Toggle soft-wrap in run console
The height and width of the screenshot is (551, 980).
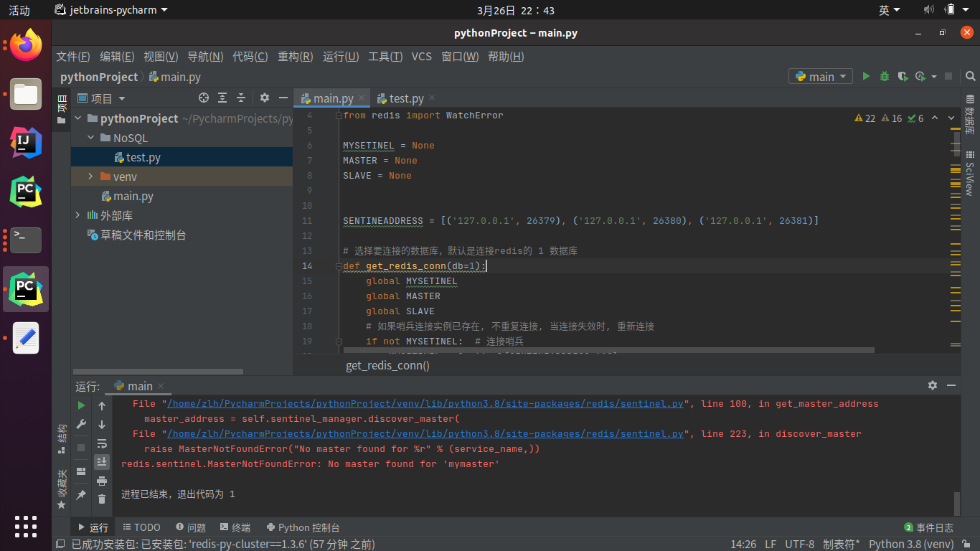[x=102, y=443]
